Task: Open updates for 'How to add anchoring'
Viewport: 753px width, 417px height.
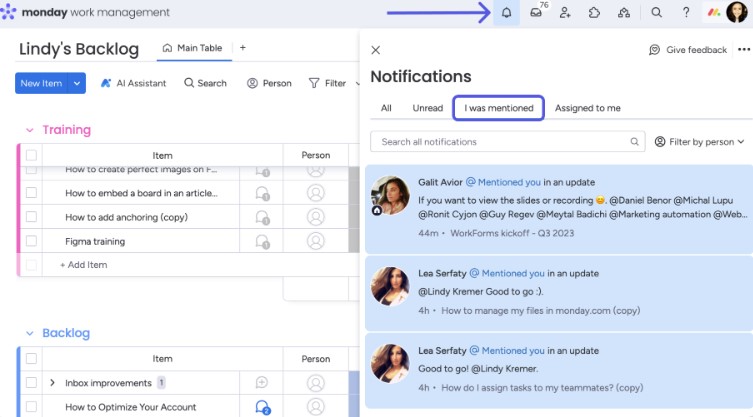Action: 262,218
